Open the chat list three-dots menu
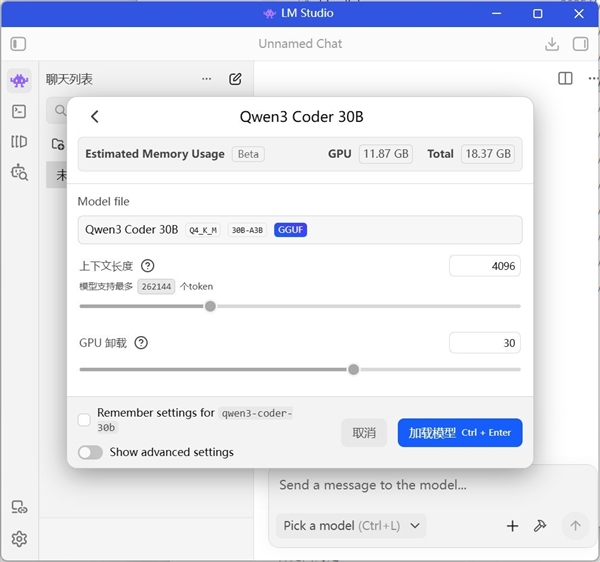 [x=206, y=79]
